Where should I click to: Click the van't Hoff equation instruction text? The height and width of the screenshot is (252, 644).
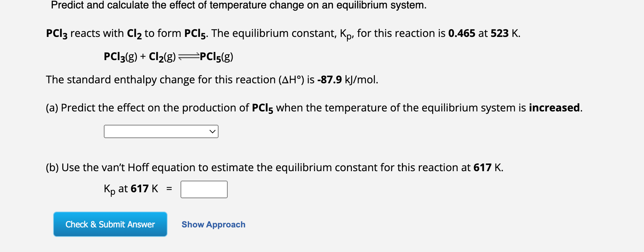274,168
